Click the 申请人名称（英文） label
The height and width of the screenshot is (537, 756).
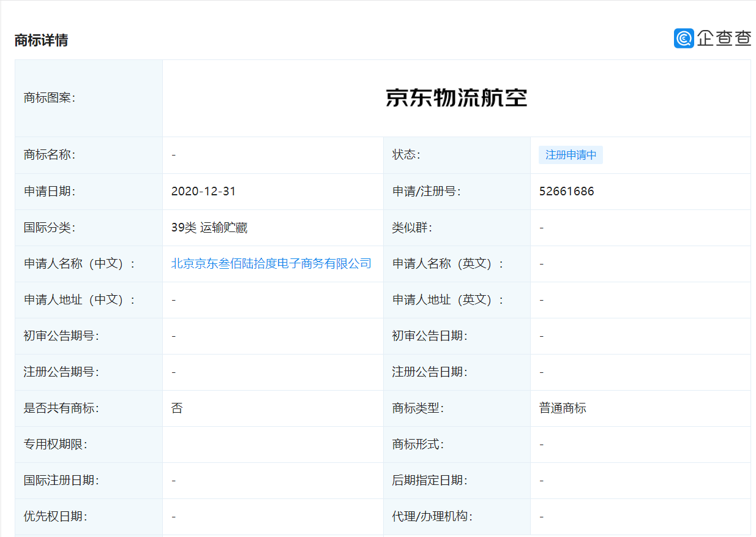448,264
